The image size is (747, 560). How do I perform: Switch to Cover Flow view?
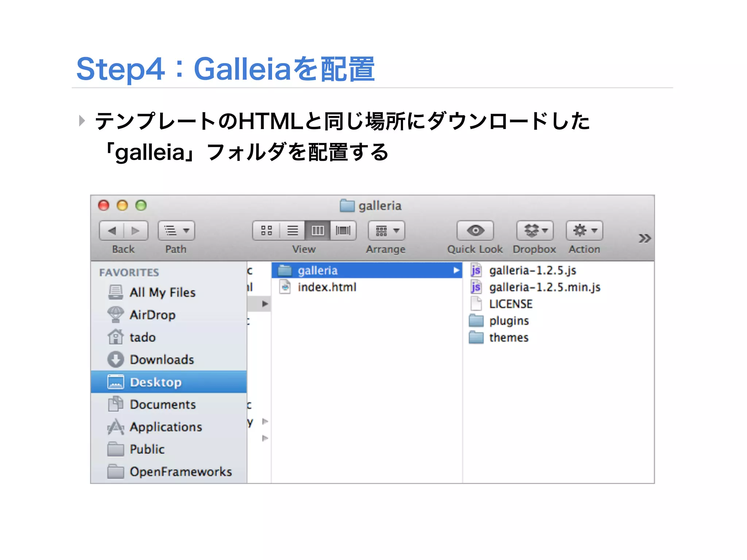tap(343, 230)
